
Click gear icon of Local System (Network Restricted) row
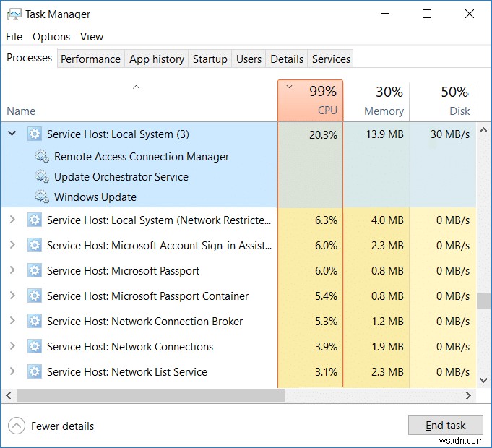[x=35, y=220]
